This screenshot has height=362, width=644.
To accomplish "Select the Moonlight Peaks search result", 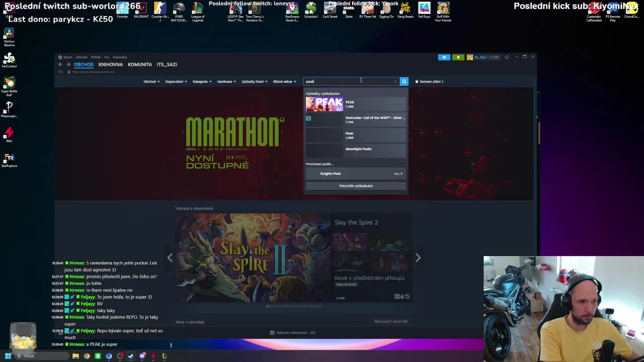I will [356, 150].
